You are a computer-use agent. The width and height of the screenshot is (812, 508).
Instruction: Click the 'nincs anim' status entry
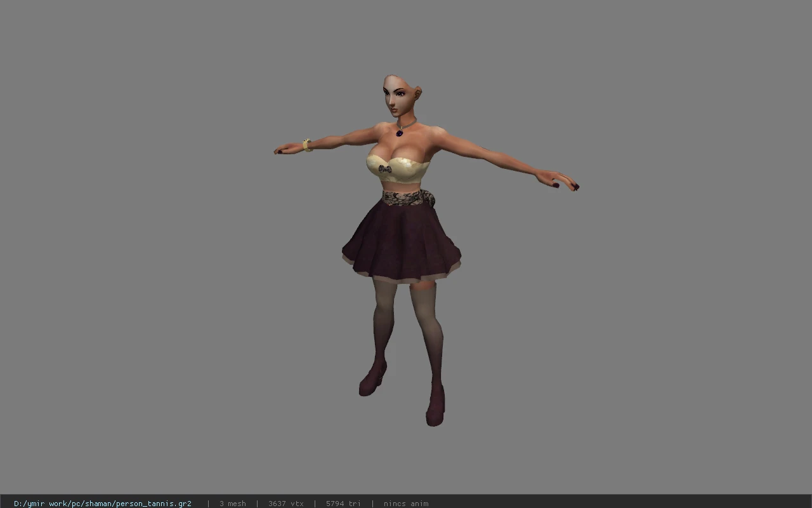pos(406,504)
